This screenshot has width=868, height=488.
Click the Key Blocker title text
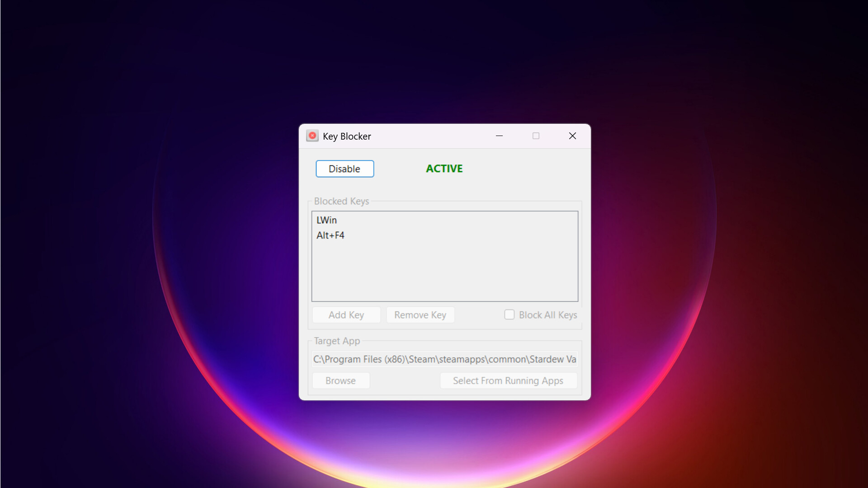(346, 136)
